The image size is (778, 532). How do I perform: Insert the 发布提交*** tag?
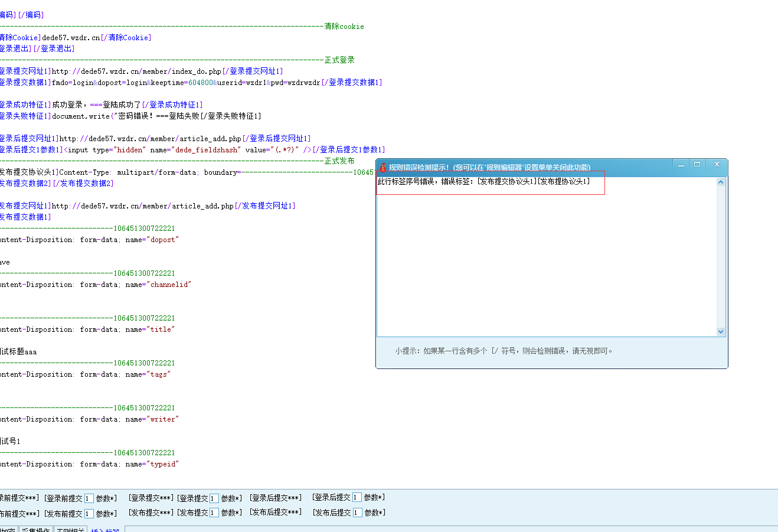[151, 513]
